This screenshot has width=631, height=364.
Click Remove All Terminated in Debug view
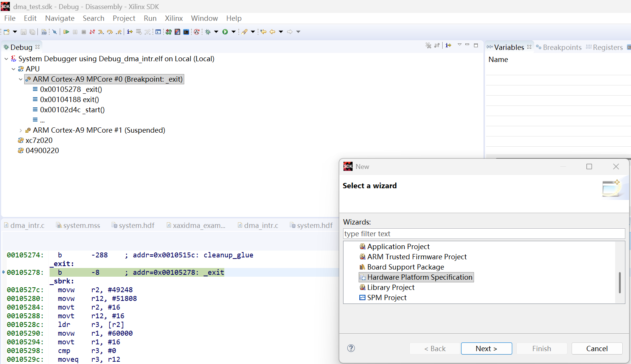point(428,45)
